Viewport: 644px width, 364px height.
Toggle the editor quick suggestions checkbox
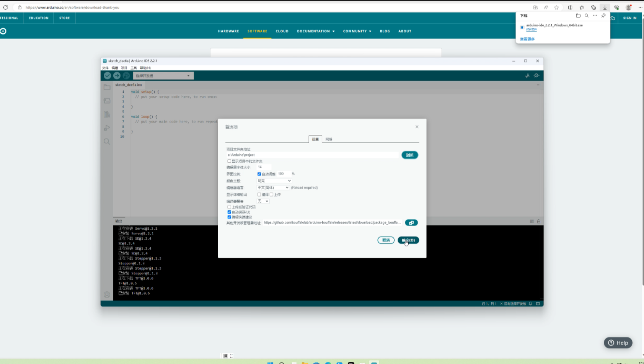tap(229, 217)
